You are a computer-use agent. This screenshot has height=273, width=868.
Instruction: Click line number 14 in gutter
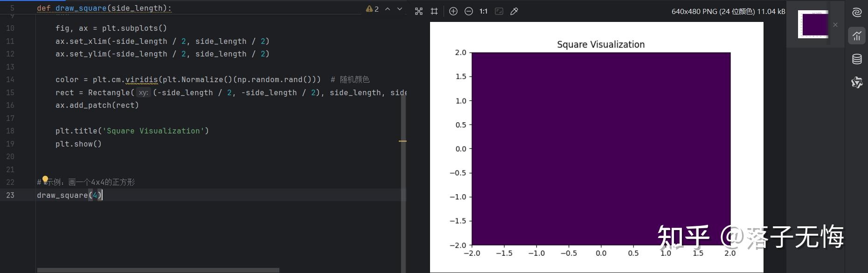10,80
